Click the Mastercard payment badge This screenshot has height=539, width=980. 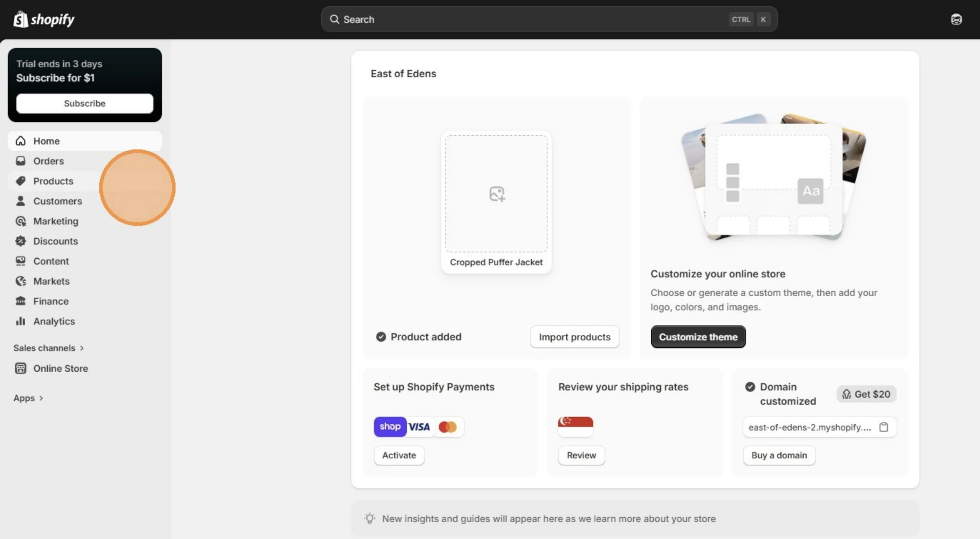pos(448,427)
